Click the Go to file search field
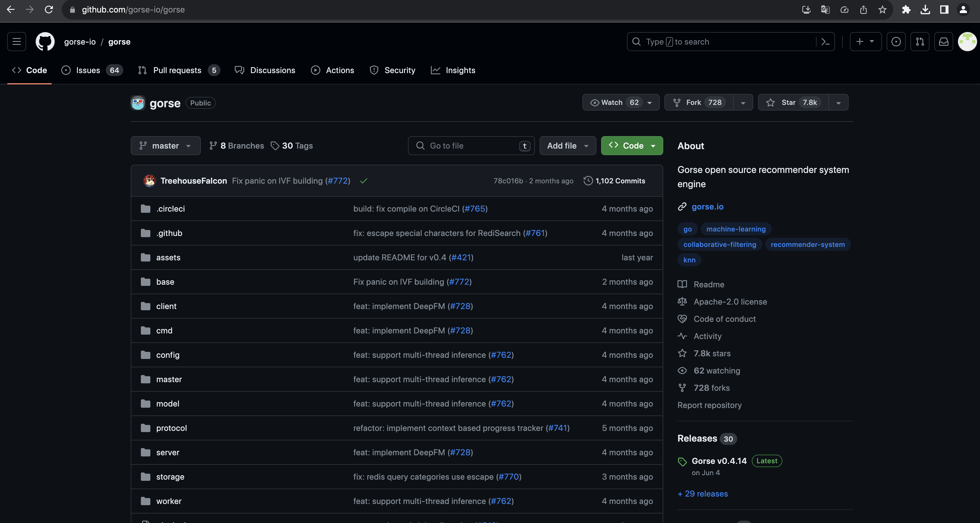Image resolution: width=980 pixels, height=523 pixels. tap(471, 146)
